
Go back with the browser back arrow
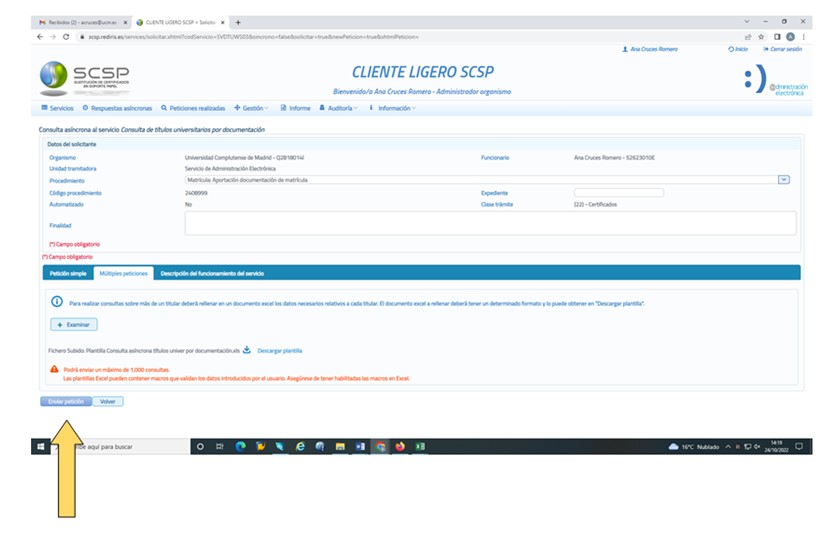[40, 37]
